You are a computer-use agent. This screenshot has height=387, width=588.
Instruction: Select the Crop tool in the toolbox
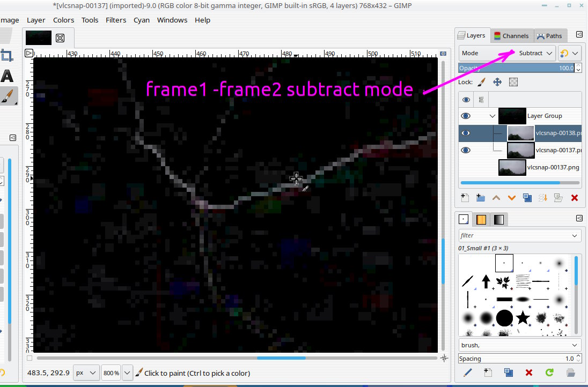click(x=7, y=55)
